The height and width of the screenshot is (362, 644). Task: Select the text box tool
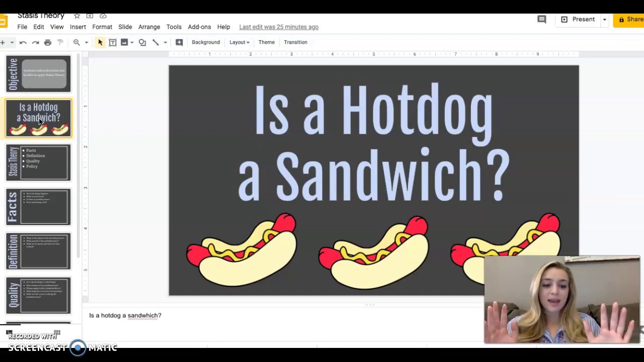[113, 42]
